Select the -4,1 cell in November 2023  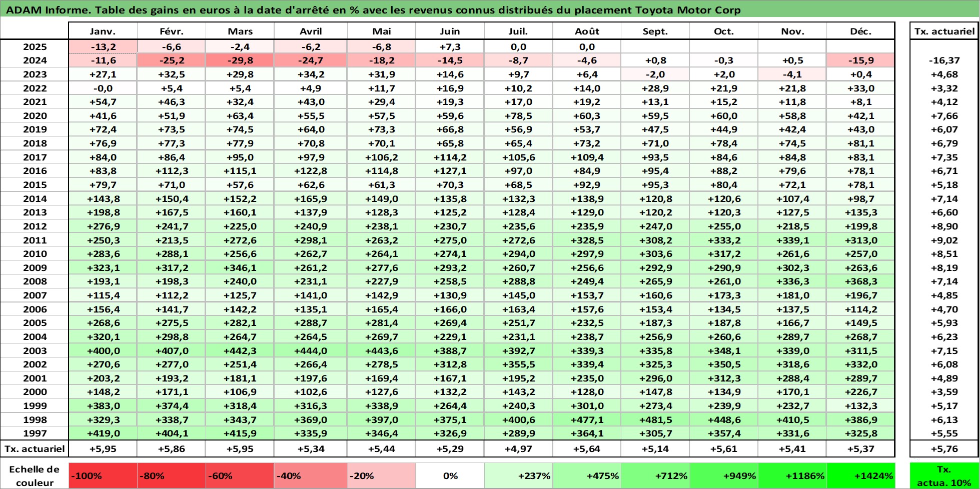tap(792, 74)
